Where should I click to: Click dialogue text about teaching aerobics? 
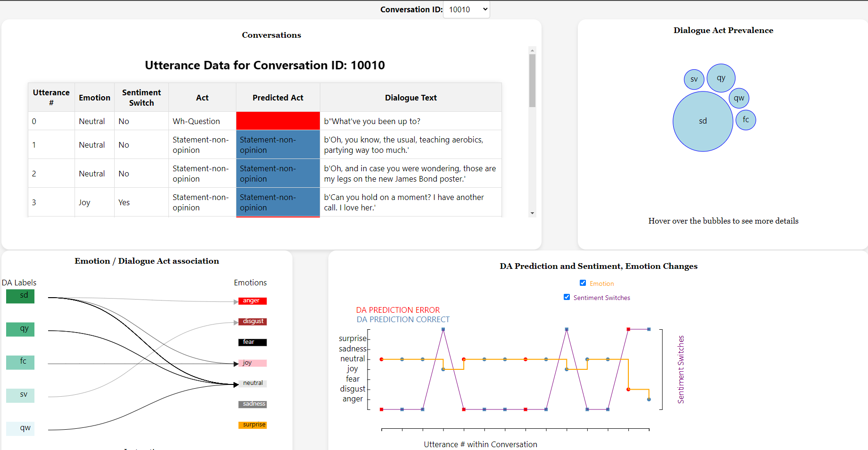coord(404,145)
